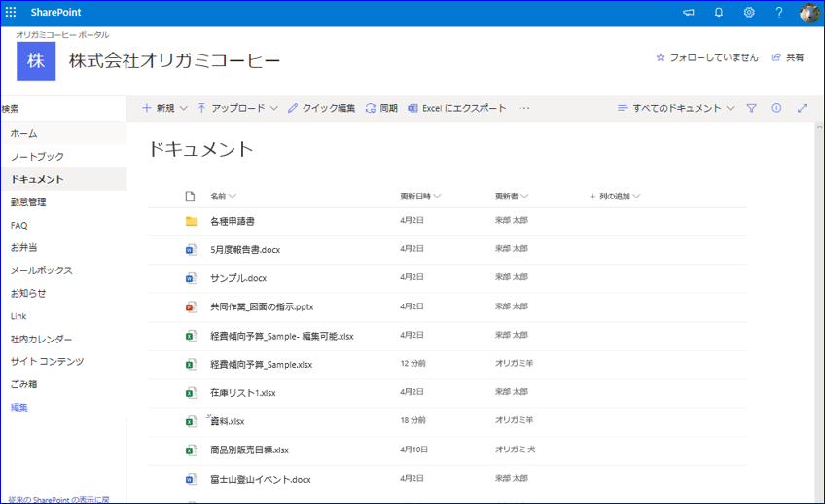Click the vertical scrollbar up arrow
The image size is (825, 504).
pyautogui.click(x=819, y=127)
